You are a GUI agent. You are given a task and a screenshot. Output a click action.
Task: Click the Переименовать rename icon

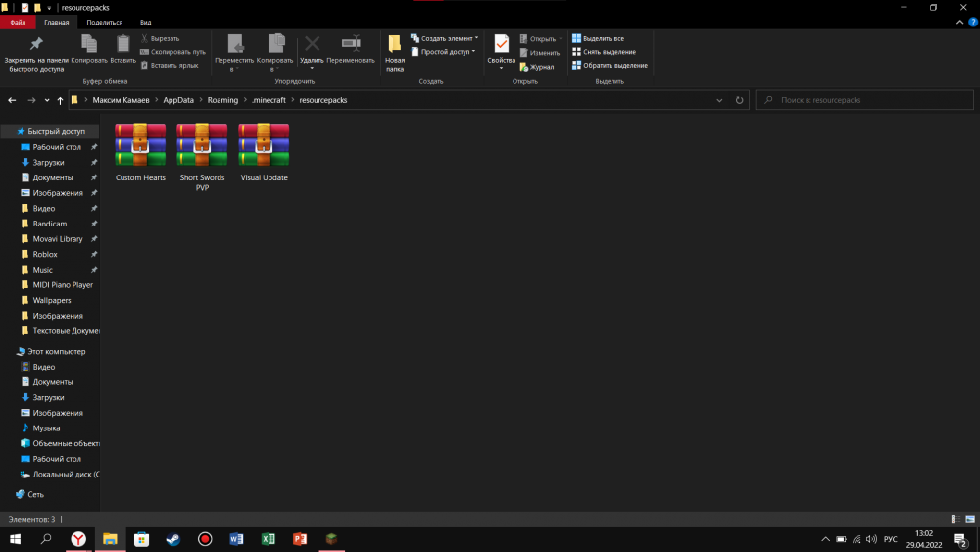pos(351,49)
